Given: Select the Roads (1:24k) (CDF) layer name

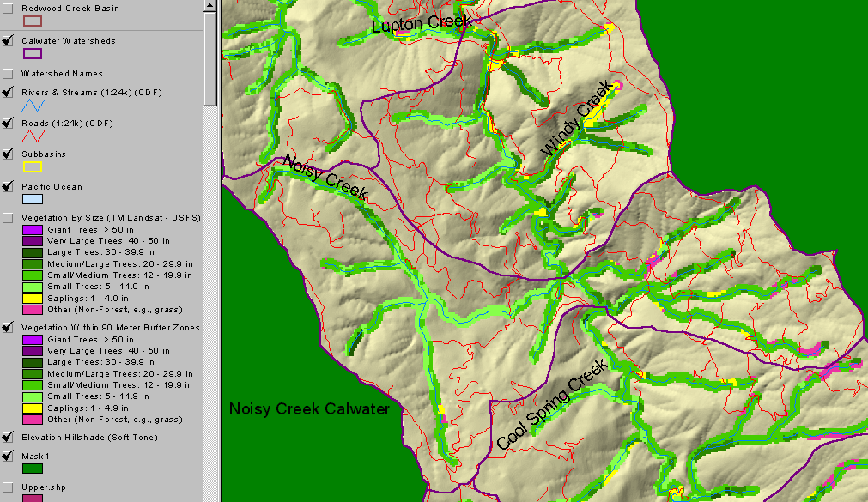Looking at the screenshot, I should pyautogui.click(x=68, y=124).
